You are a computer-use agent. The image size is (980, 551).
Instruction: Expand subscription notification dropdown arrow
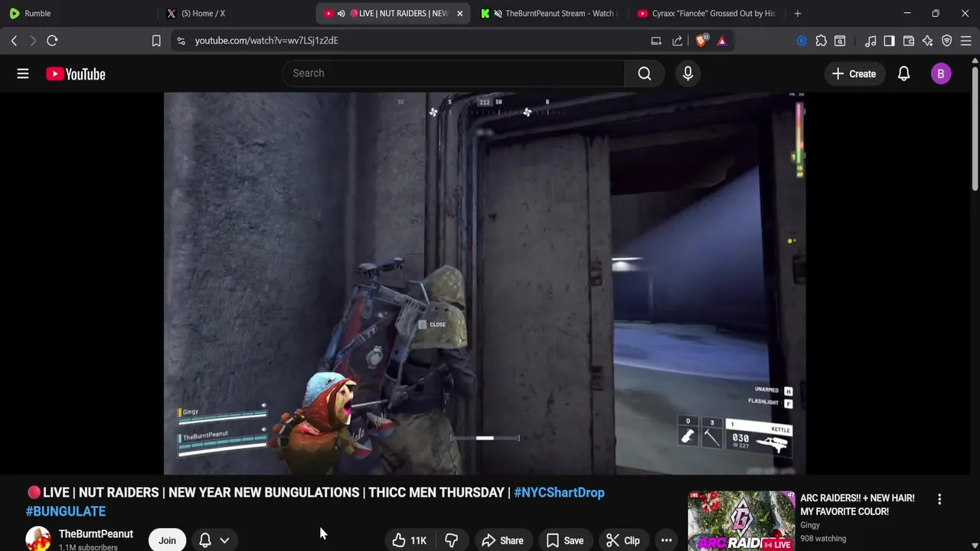tap(224, 540)
